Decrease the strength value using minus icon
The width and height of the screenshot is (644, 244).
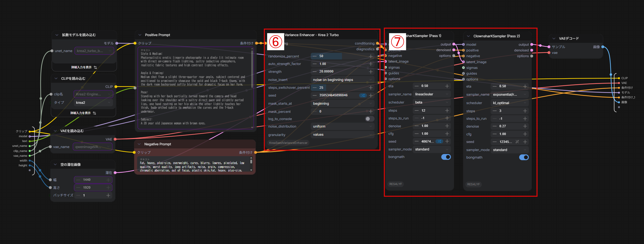tap(315, 72)
